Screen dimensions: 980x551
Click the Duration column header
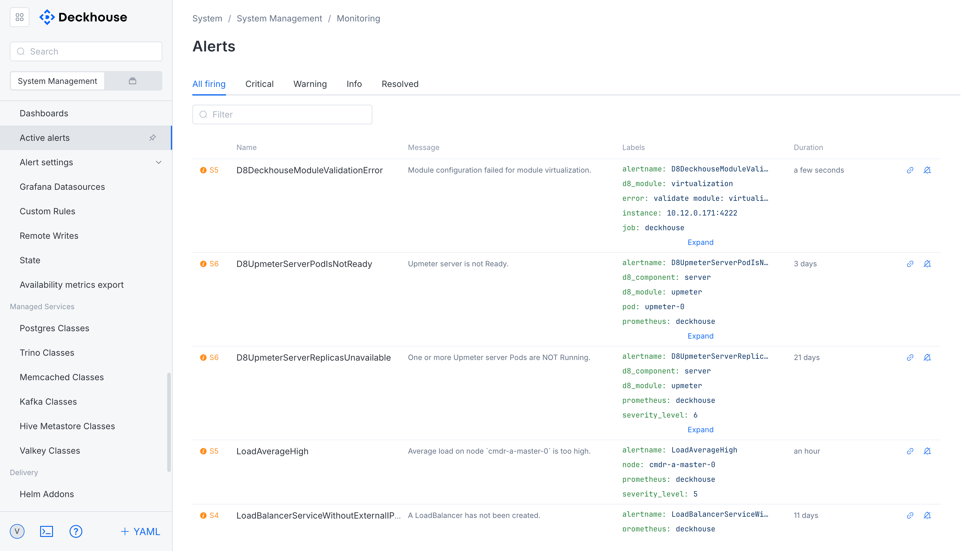pos(808,148)
